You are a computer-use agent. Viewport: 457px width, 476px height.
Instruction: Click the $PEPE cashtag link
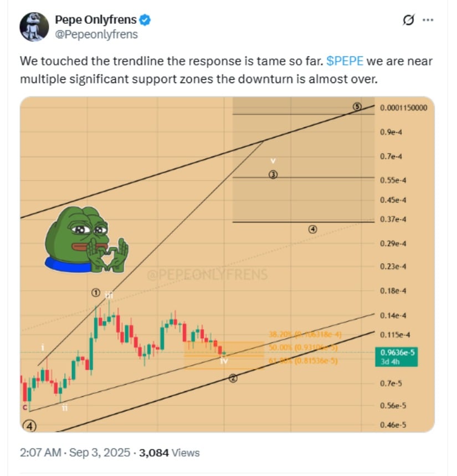[345, 61]
